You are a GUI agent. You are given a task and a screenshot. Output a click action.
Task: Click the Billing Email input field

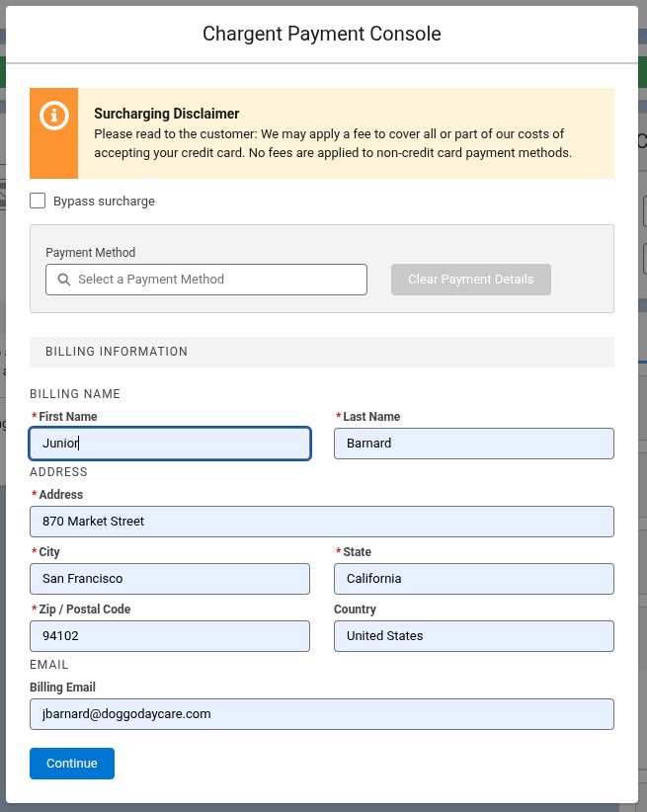(322, 714)
